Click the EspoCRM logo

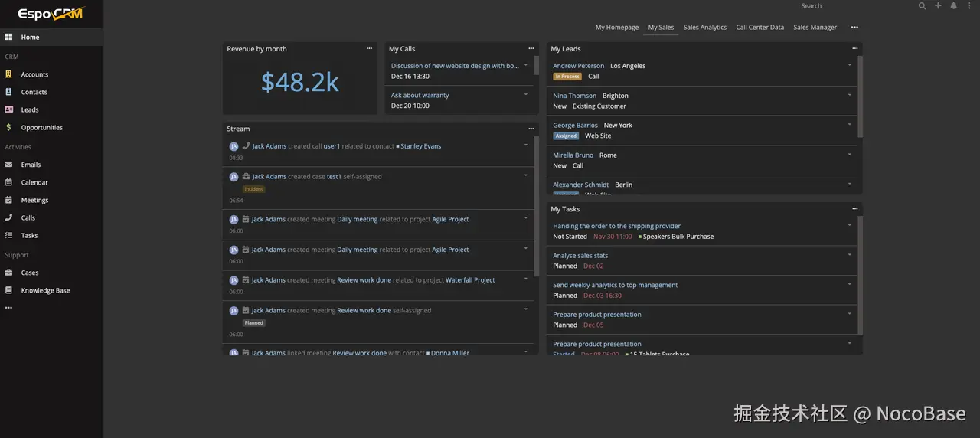(x=51, y=13)
